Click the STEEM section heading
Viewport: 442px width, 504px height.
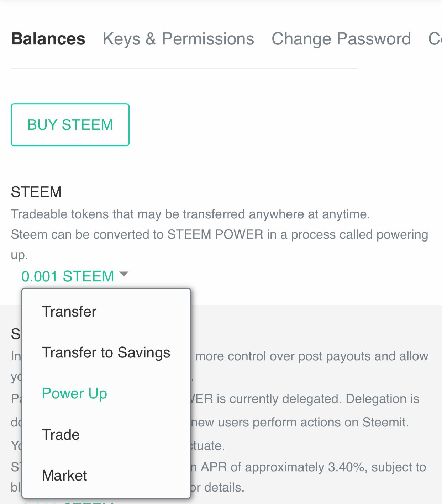coord(36,192)
